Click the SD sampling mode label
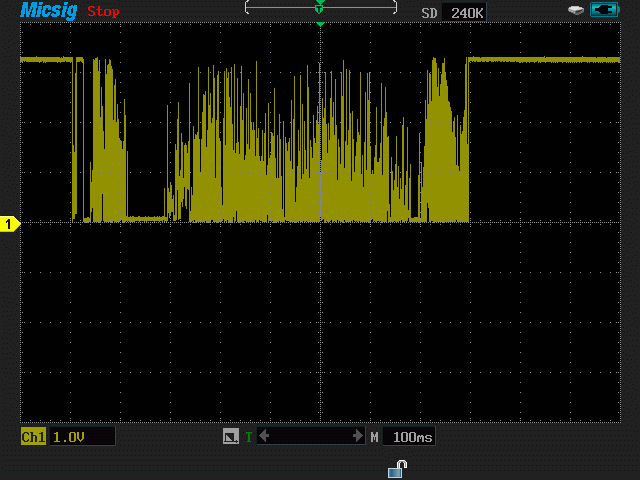The image size is (640, 480). [429, 12]
